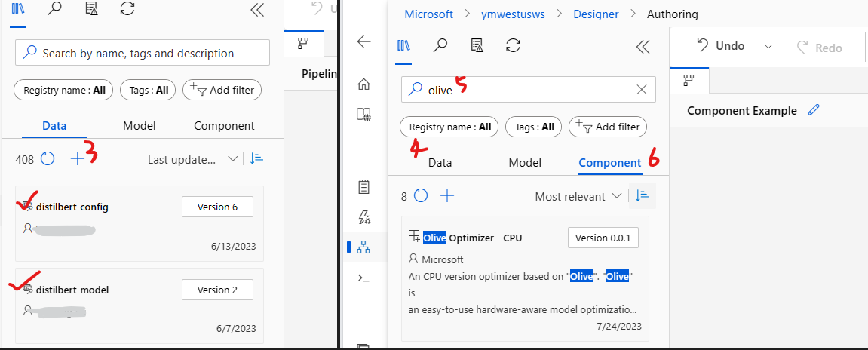Edit the Component Example pipeline name

coord(813,110)
